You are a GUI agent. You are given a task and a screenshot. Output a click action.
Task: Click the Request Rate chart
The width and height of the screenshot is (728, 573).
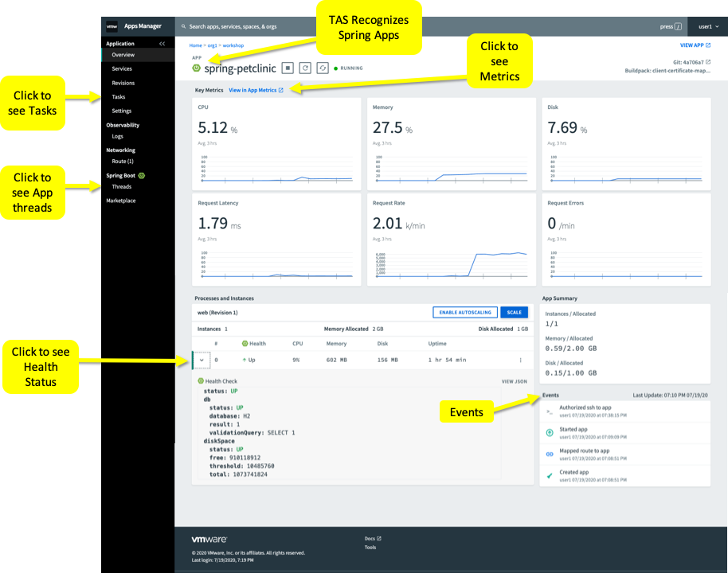tap(452, 265)
